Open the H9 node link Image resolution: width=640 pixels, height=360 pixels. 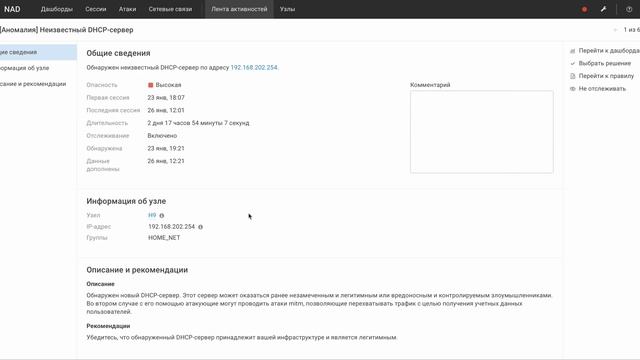[x=152, y=215]
